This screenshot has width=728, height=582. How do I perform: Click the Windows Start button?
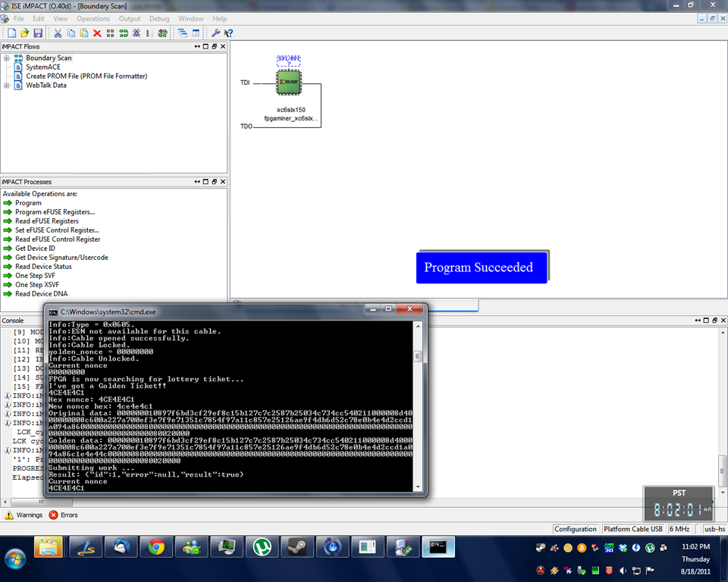coord(14,559)
